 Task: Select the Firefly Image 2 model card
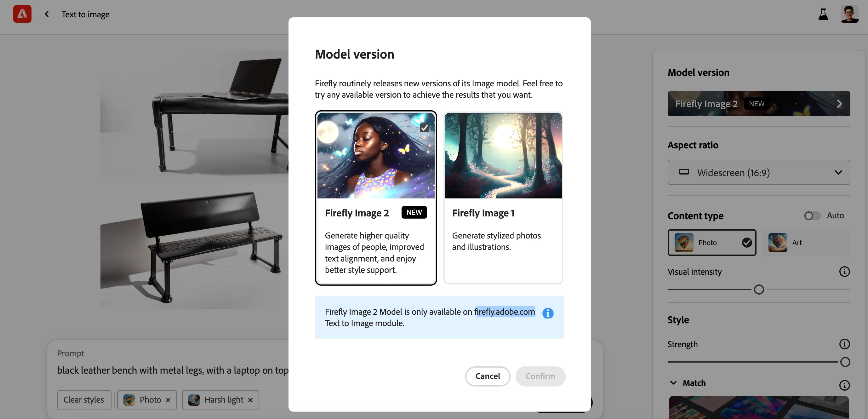376,198
